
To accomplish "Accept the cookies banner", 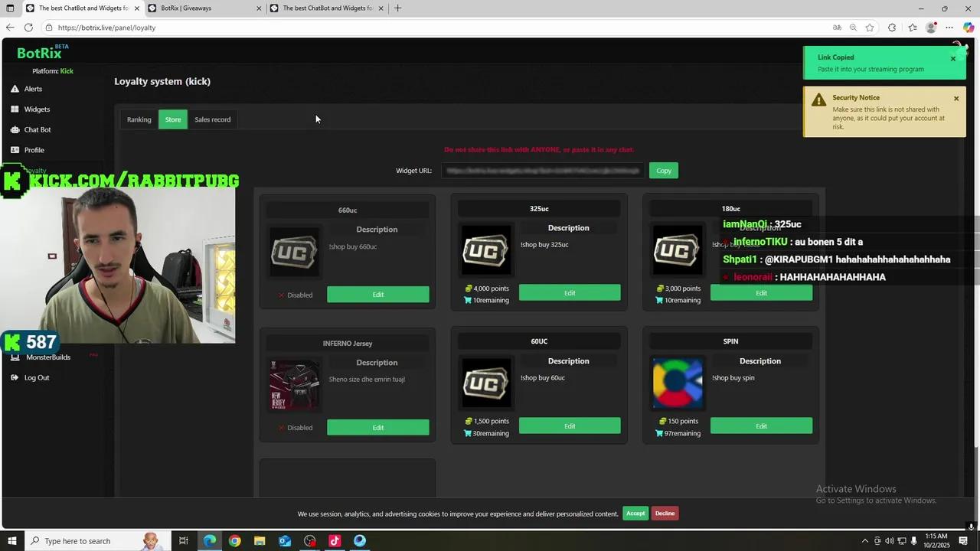I will 635,514.
